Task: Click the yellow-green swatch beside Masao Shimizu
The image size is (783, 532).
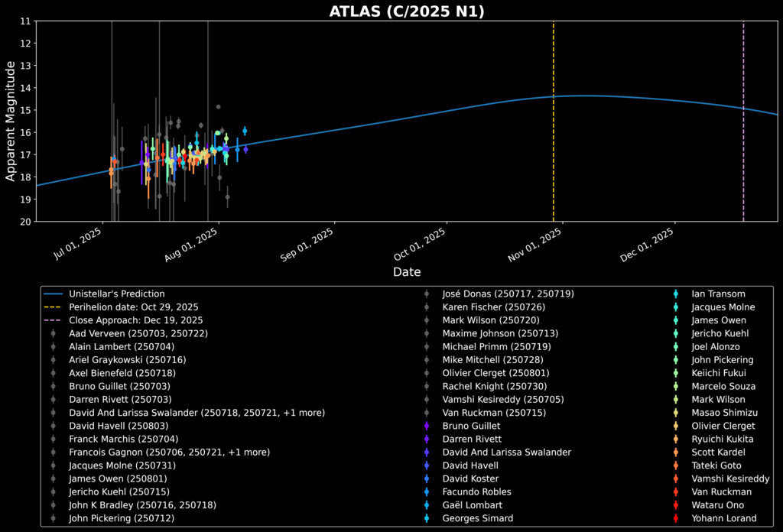Action: [675, 413]
